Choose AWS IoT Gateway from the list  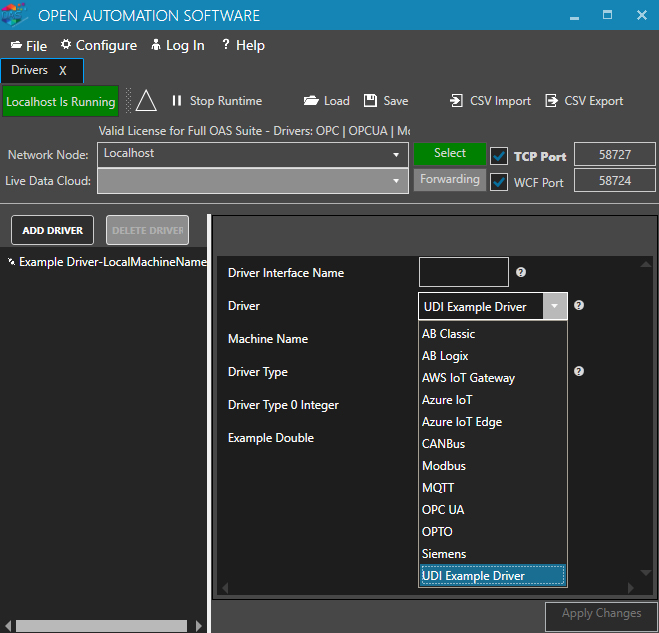[493, 378]
